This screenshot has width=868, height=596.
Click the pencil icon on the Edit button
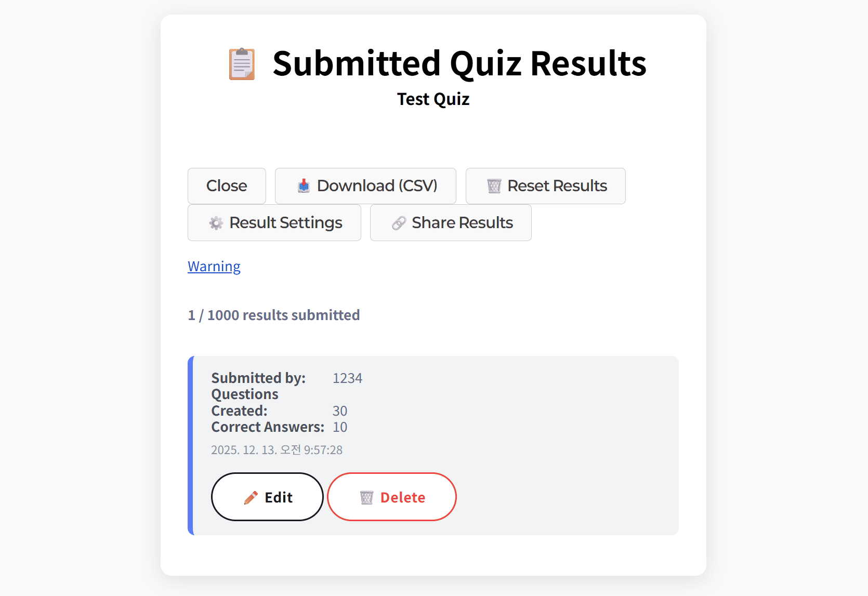[251, 497]
